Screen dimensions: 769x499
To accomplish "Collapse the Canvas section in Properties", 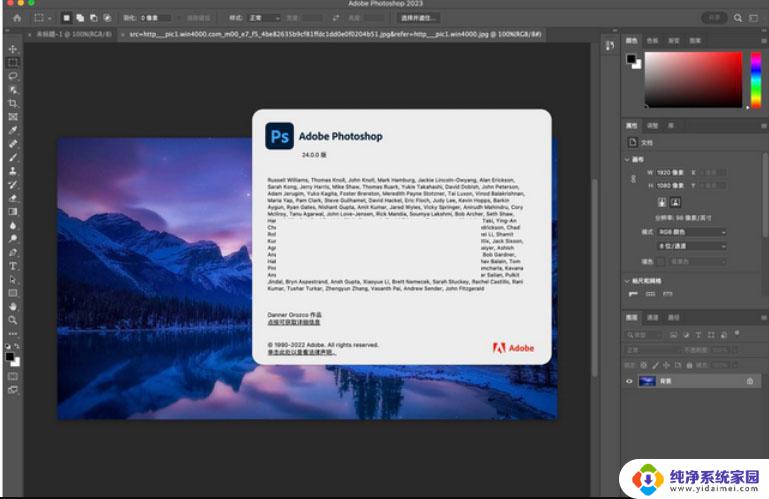I will pyautogui.click(x=627, y=159).
